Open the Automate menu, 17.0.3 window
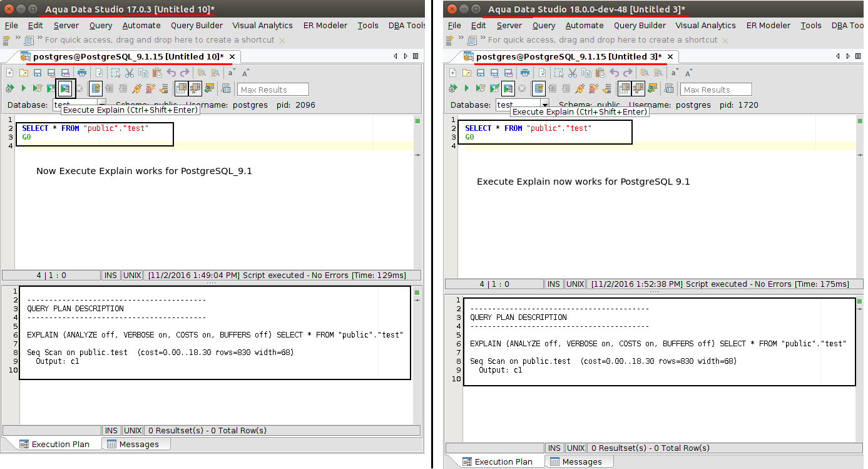This screenshot has width=868, height=469. 141,26
